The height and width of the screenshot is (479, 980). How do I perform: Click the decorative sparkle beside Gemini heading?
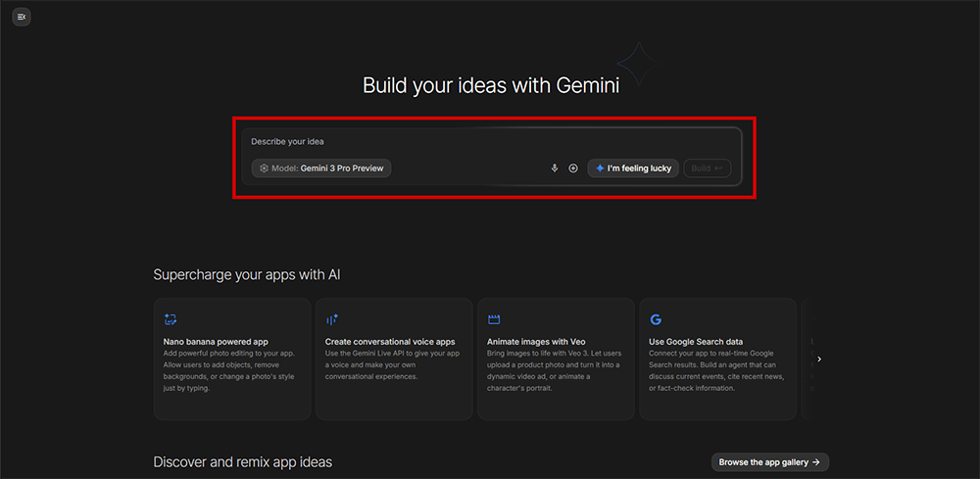[633, 66]
